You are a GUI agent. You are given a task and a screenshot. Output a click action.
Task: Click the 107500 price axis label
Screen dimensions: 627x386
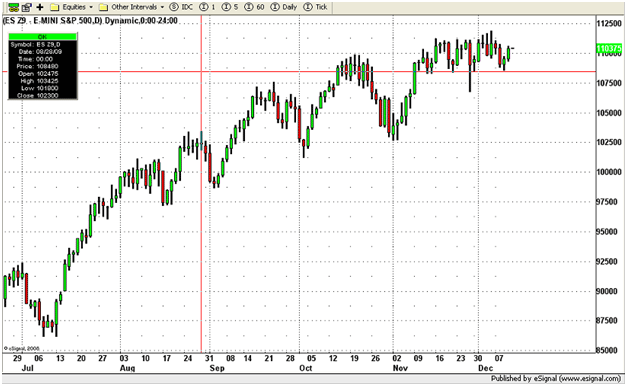pyautogui.click(x=609, y=83)
